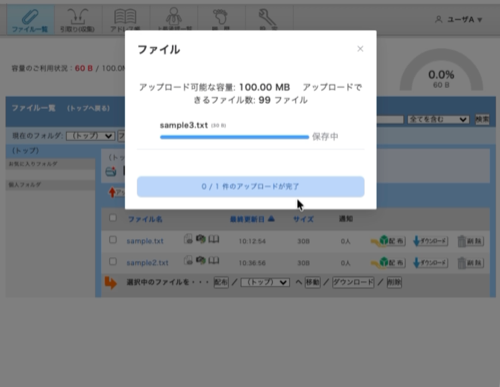
Task: Click the red upload arrow icon
Action: point(112,192)
